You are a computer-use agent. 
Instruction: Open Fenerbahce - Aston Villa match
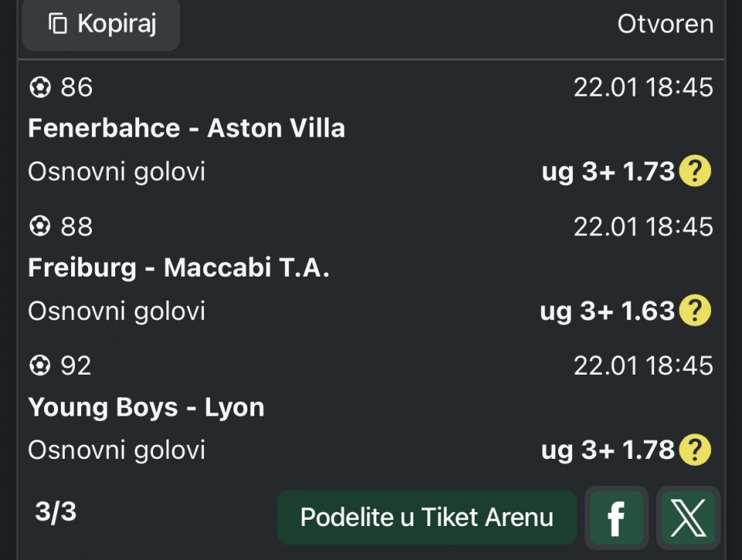[186, 128]
